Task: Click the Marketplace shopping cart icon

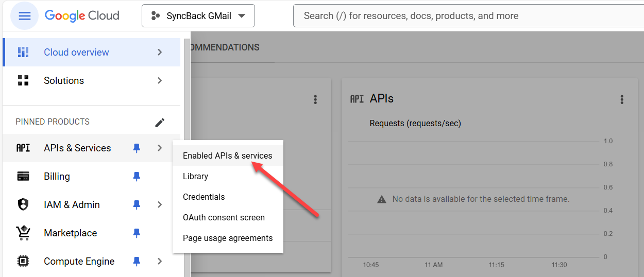Action: [23, 233]
